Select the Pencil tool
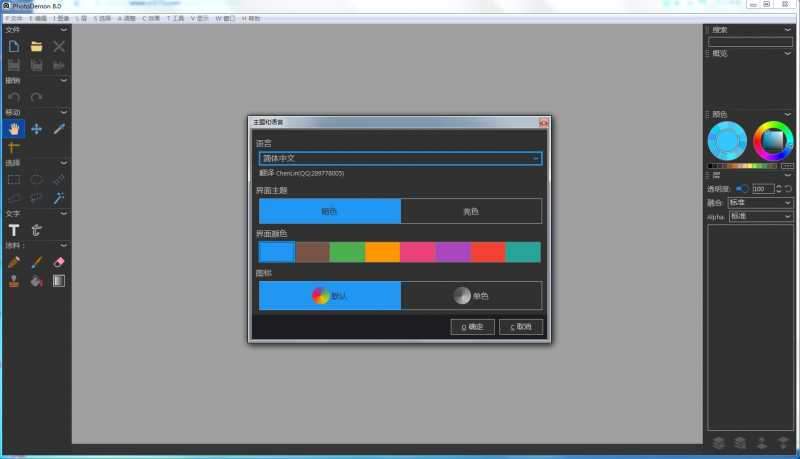The height and width of the screenshot is (459, 800). (x=14, y=262)
